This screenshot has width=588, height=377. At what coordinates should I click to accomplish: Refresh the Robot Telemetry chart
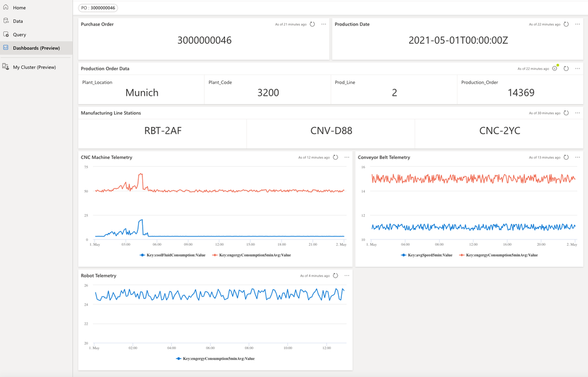[x=336, y=275]
